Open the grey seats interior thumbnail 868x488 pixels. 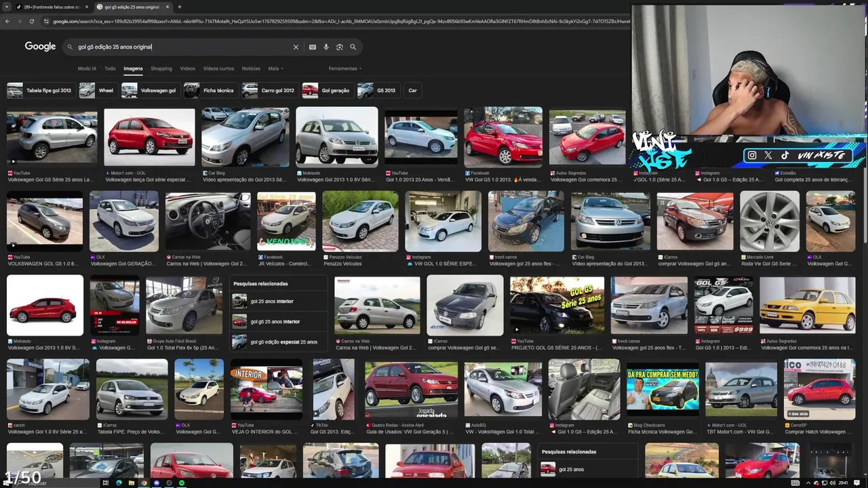[584, 390]
